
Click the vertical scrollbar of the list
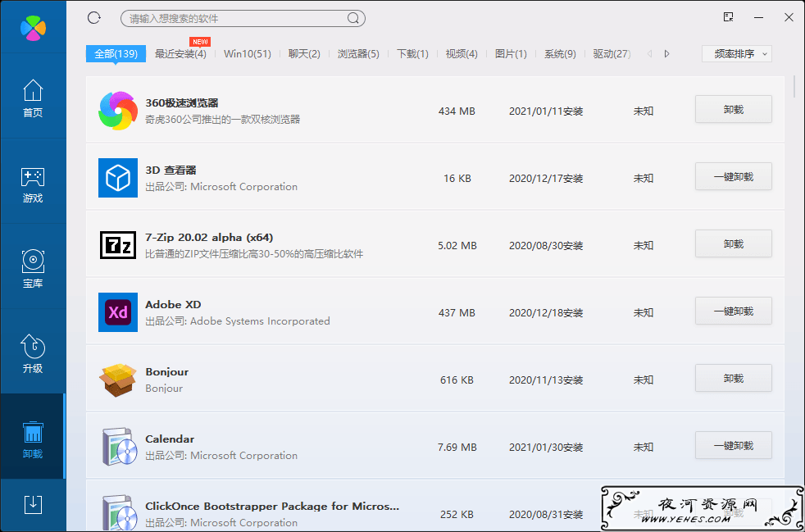[x=794, y=86]
